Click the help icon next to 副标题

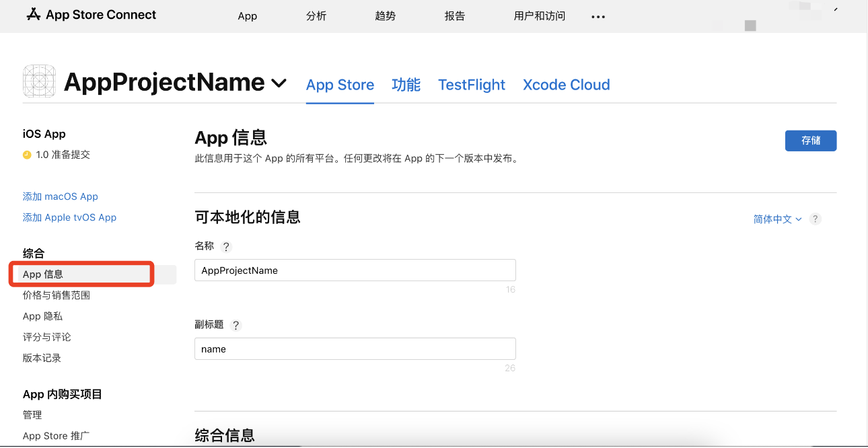click(236, 325)
